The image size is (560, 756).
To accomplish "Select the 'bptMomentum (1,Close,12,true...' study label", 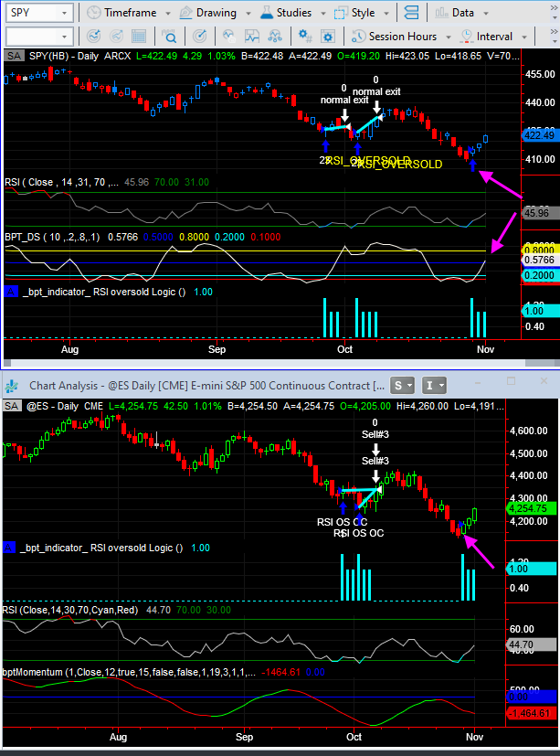I will 129,672.
